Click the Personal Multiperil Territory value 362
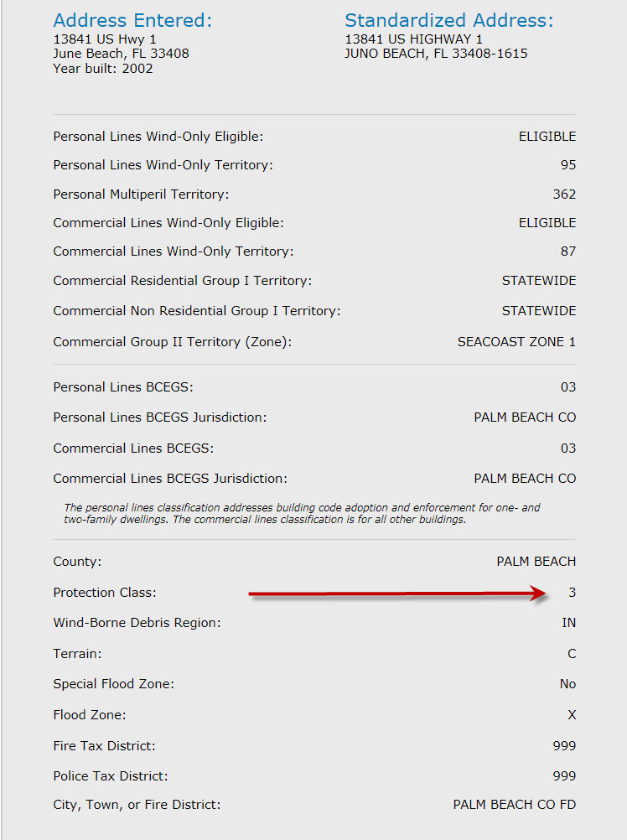 (564, 194)
